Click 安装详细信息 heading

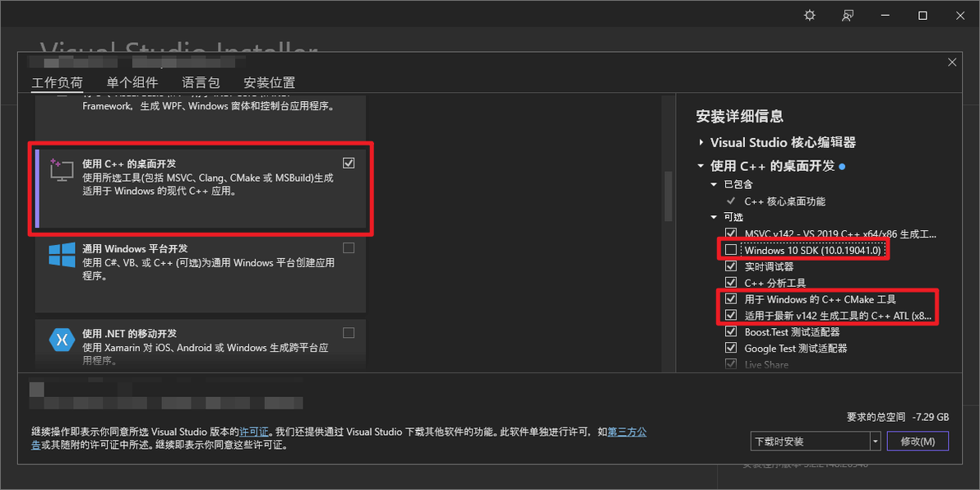pyautogui.click(x=740, y=116)
